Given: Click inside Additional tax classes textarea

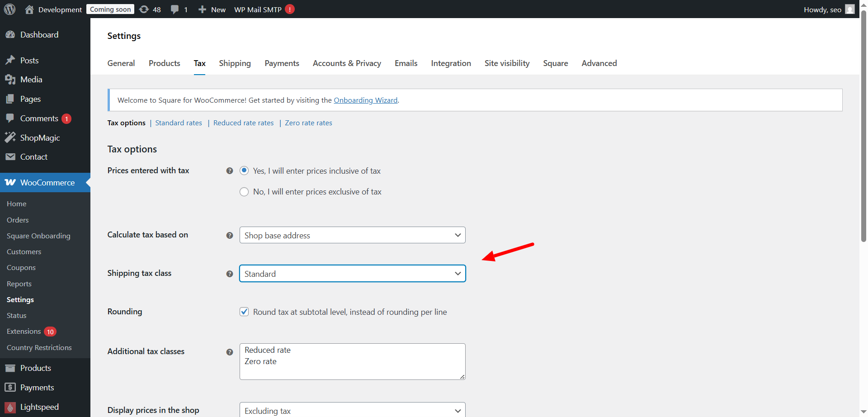Looking at the screenshot, I should 353,362.
